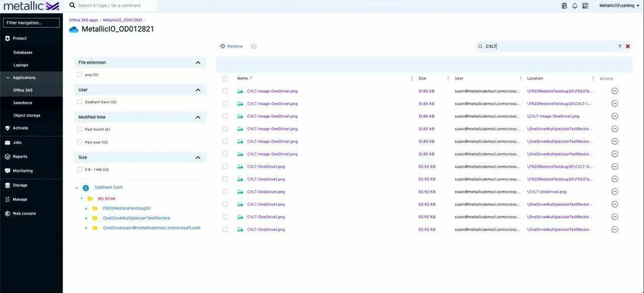Image resolution: width=644 pixels, height=293 pixels.
Task: Click action icon for \CVLT-Image-OneDrive1.png row
Action: pyautogui.click(x=614, y=116)
